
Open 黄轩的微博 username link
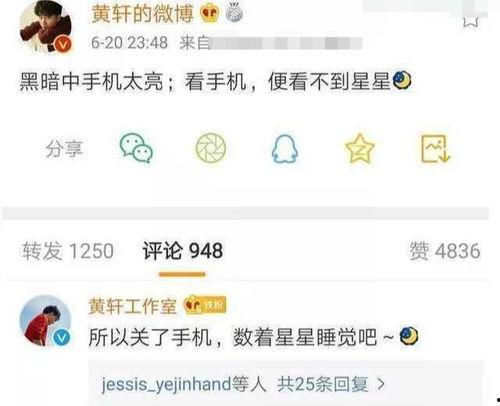click(x=142, y=14)
